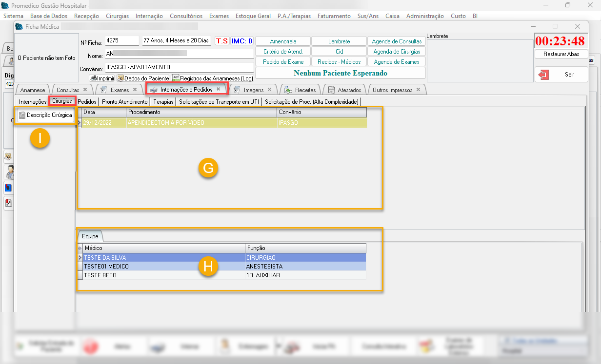Close the Exames tab with its x
Viewport: 601px width, 364px height.
[x=135, y=90]
